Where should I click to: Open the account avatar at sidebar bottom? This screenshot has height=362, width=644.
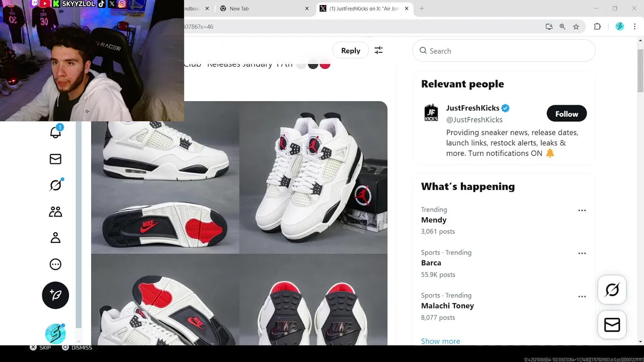click(55, 334)
